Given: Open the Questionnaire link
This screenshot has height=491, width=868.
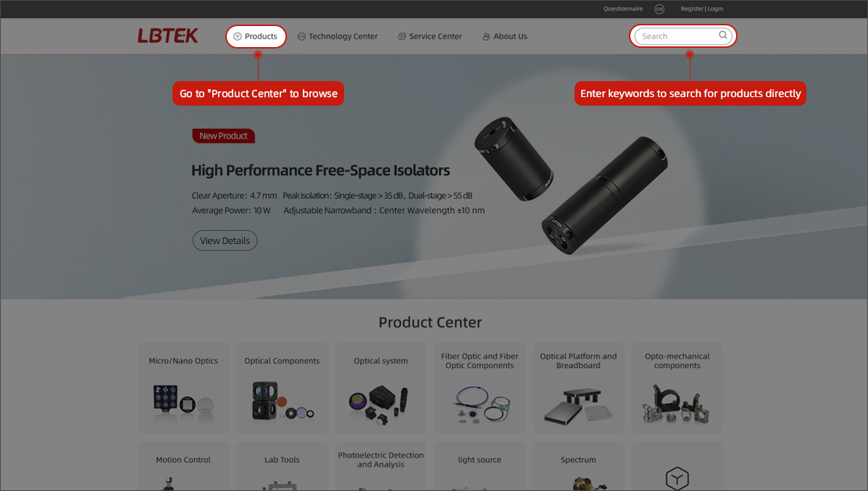Looking at the screenshot, I should [623, 9].
